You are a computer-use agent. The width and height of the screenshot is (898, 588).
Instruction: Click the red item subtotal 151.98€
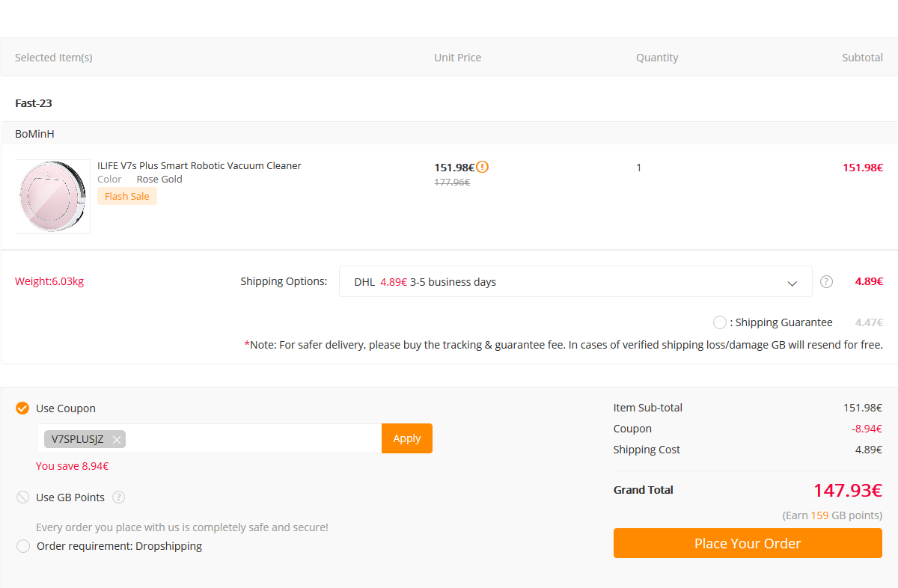[x=863, y=168]
